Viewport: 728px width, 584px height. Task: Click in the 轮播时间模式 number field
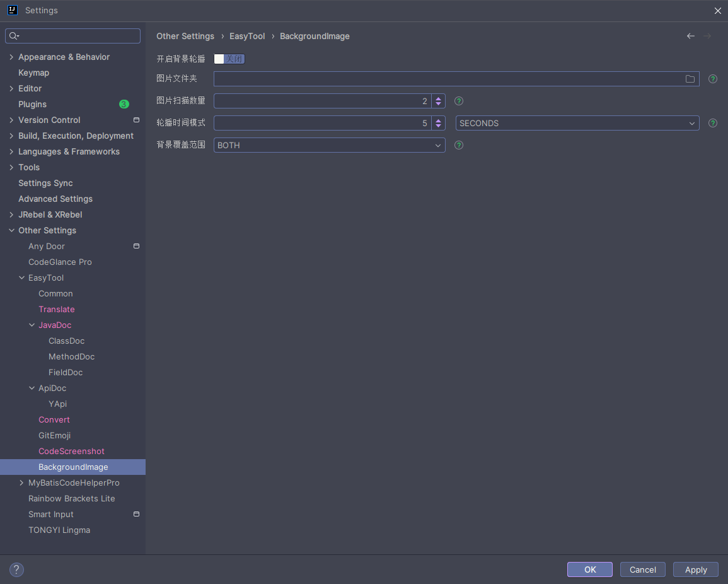tap(322, 123)
